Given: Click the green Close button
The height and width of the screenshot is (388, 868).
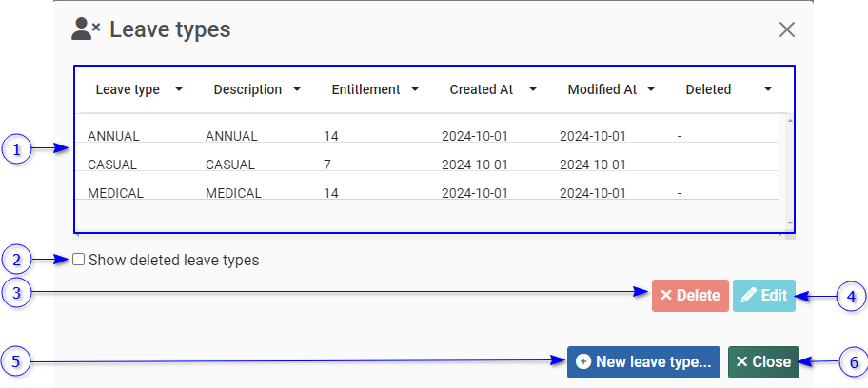Looking at the screenshot, I should [763, 361].
